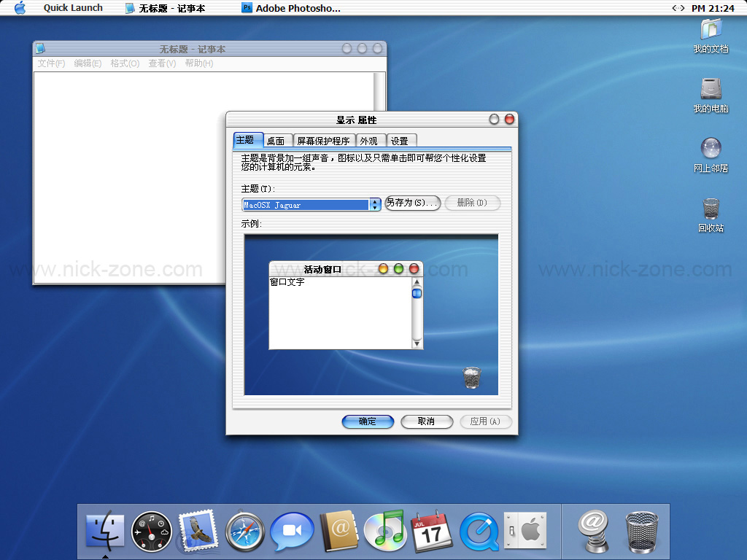This screenshot has width=747, height=560.
Task: Click the grey help button in 显示 属性 title bar
Action: [494, 119]
